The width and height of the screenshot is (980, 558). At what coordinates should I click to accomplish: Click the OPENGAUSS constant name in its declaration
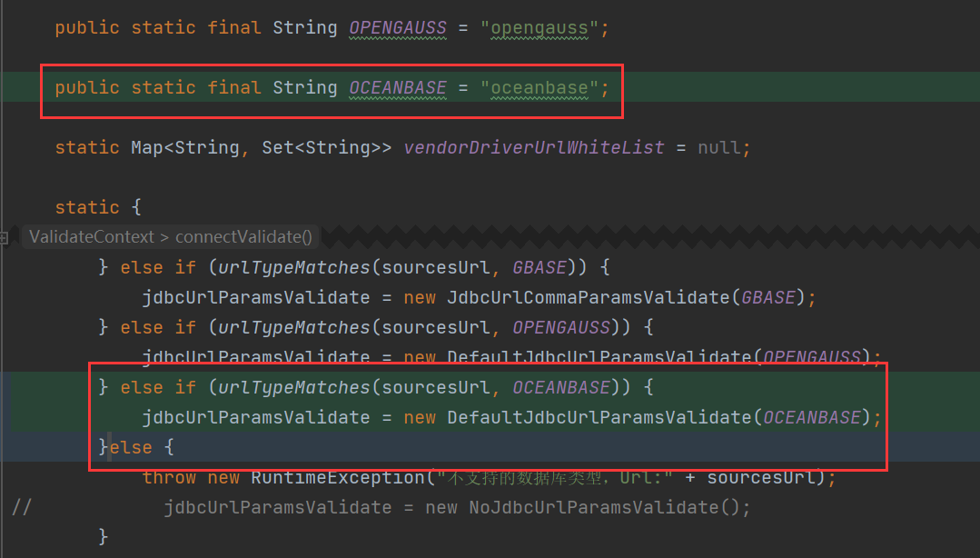click(x=398, y=28)
